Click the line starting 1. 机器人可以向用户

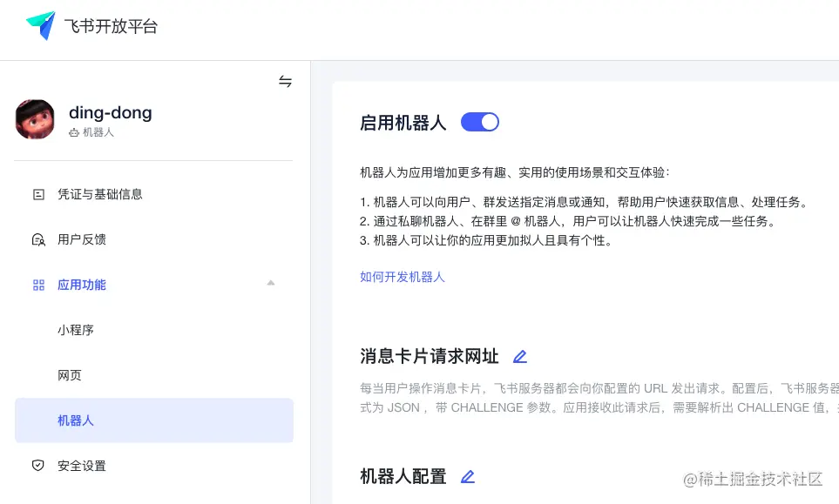pyautogui.click(x=584, y=202)
